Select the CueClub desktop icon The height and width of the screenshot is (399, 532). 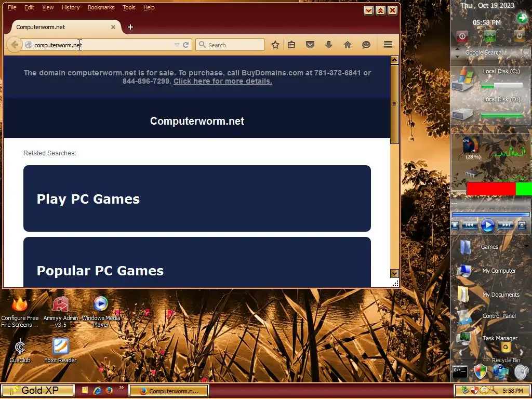pyautogui.click(x=20, y=351)
